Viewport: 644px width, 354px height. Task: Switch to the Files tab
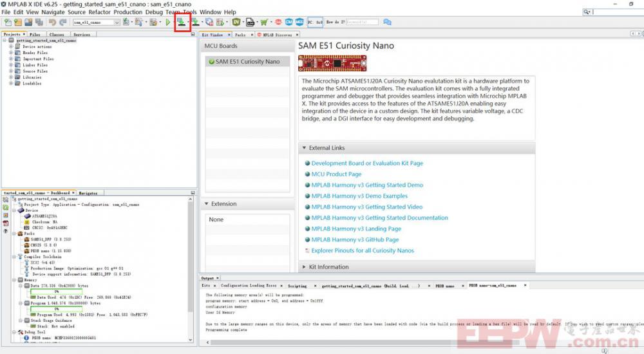point(35,35)
